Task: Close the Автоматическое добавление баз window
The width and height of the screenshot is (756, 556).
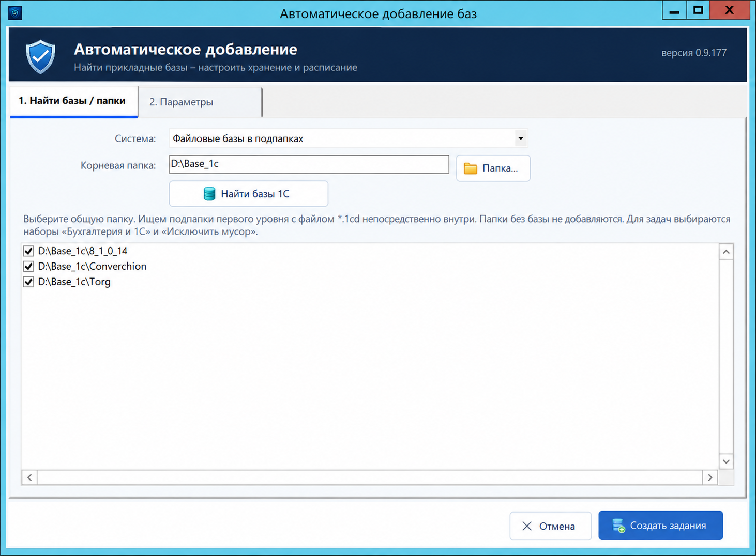Action: pos(729,10)
